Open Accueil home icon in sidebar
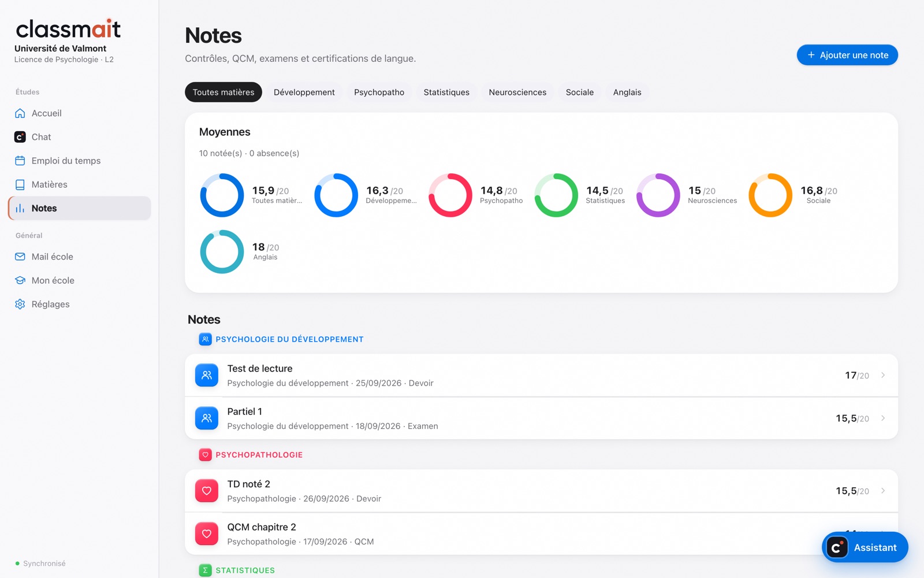Viewport: 924px width, 578px height. [20, 113]
